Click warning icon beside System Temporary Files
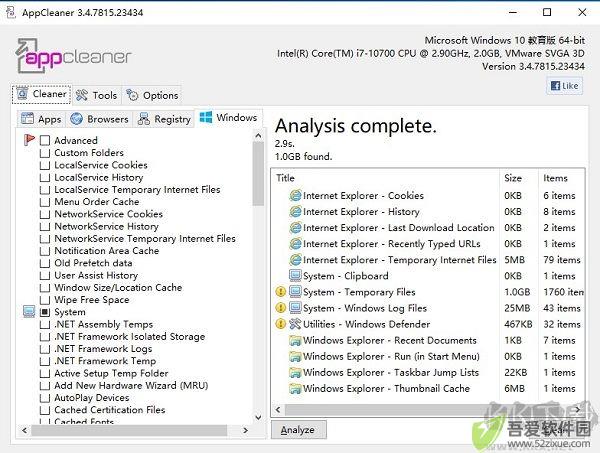This screenshot has width=600, height=453. [281, 292]
